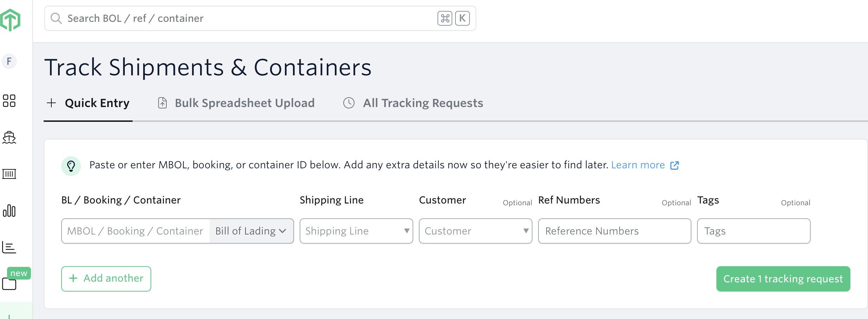Expand the Bill of Lading type dropdown

251,231
